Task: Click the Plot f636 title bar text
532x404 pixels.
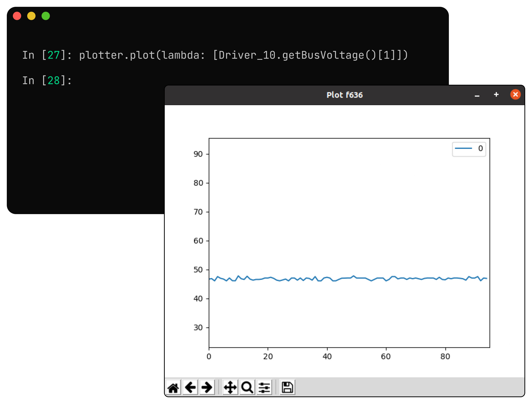Action: [344, 95]
